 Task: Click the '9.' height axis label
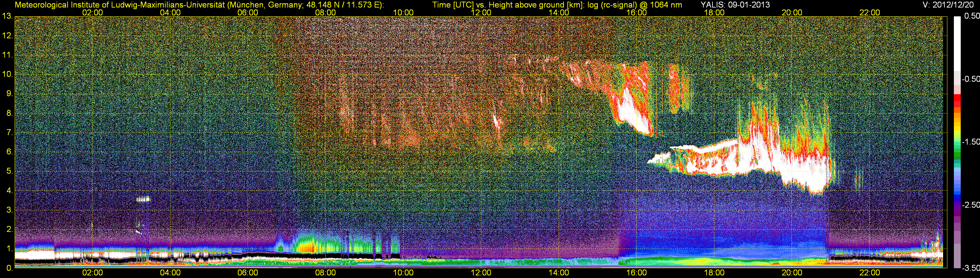[9, 94]
